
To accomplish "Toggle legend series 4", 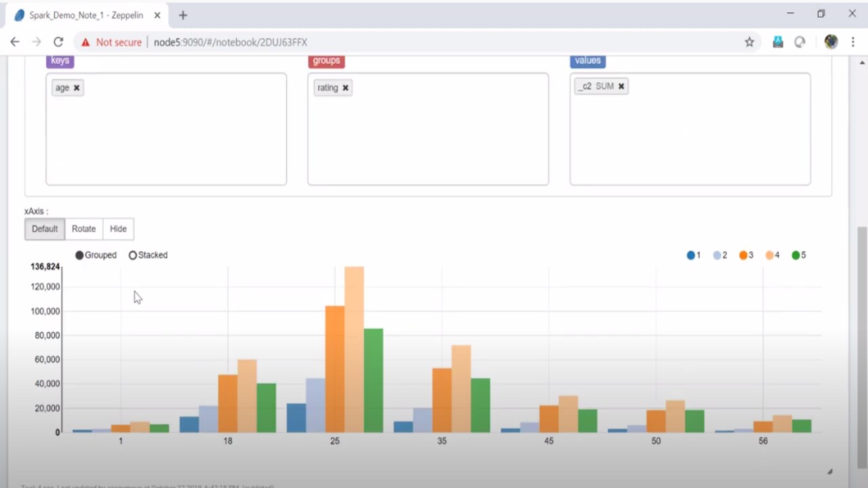I will click(x=772, y=256).
